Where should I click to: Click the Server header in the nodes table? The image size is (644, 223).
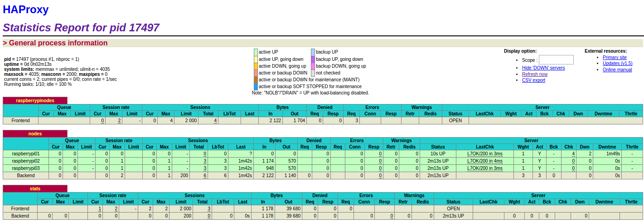pyautogui.click(x=531, y=141)
